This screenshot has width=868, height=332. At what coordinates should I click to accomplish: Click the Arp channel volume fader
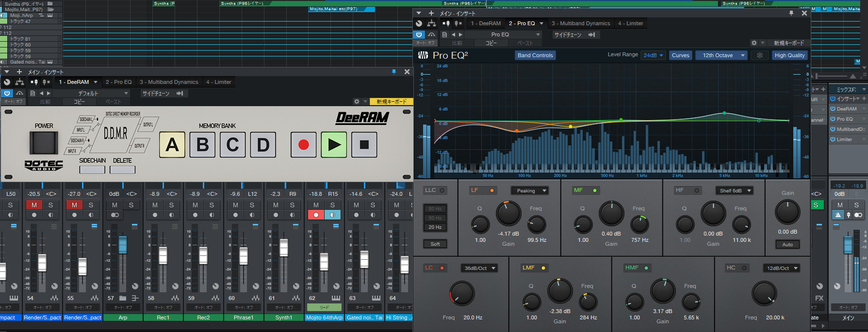(x=123, y=245)
